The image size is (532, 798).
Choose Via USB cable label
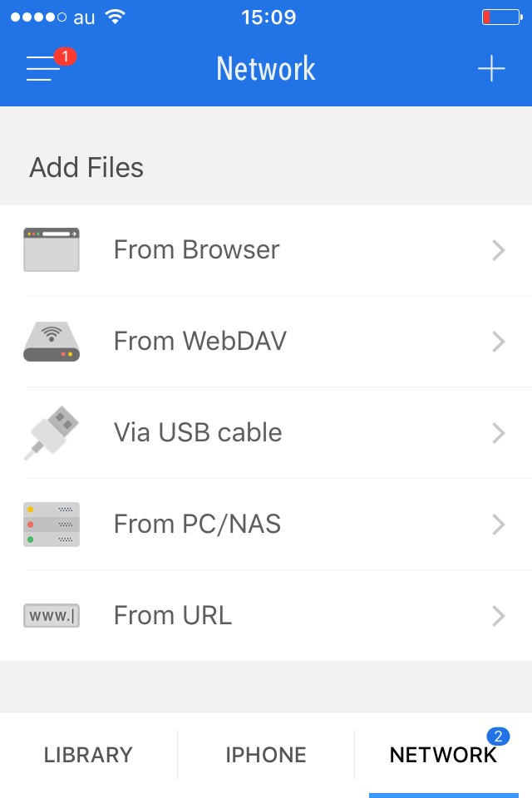[198, 432]
